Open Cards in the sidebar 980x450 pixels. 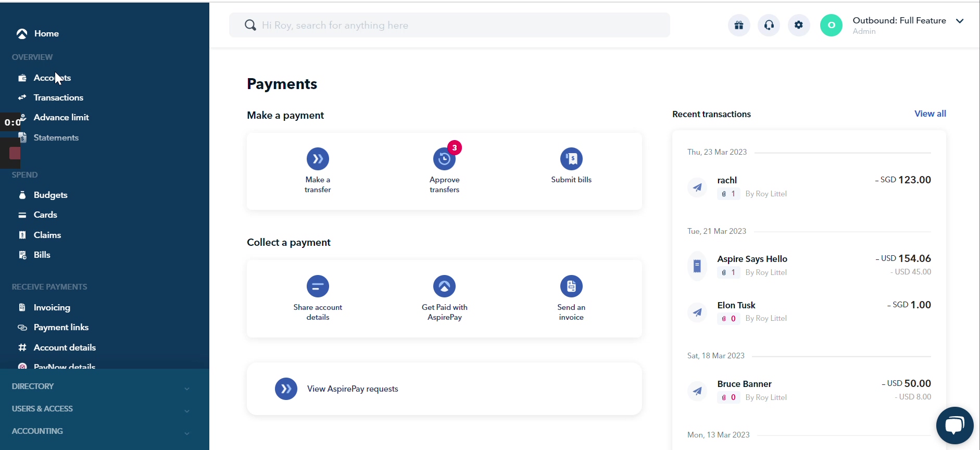45,215
